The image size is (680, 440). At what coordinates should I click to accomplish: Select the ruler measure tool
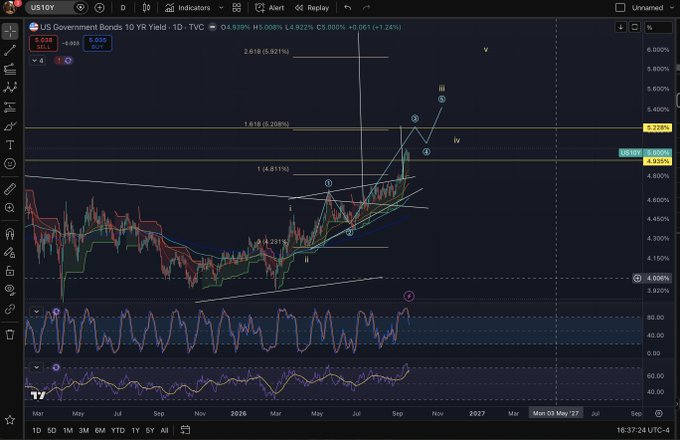(10, 189)
